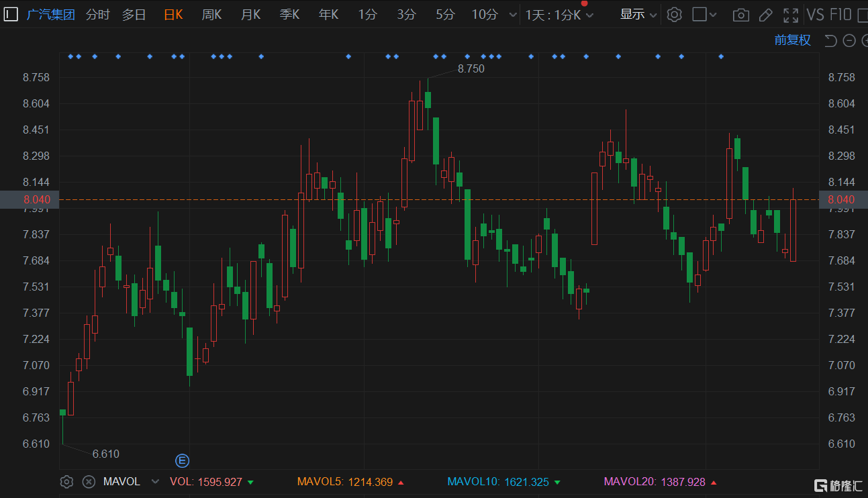Take a chart screenshot with camera icon

(741, 15)
